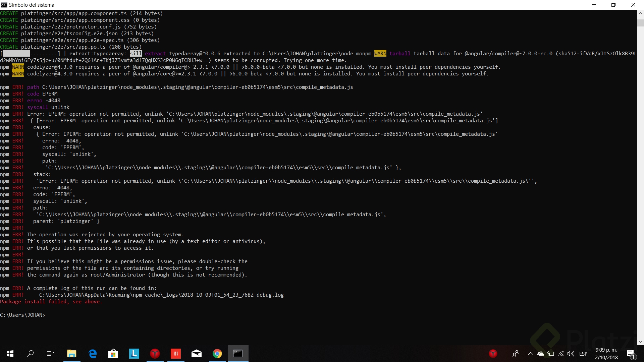Click the scrollbar up arrow
Screen dimensions: 644x362
(640, 14)
